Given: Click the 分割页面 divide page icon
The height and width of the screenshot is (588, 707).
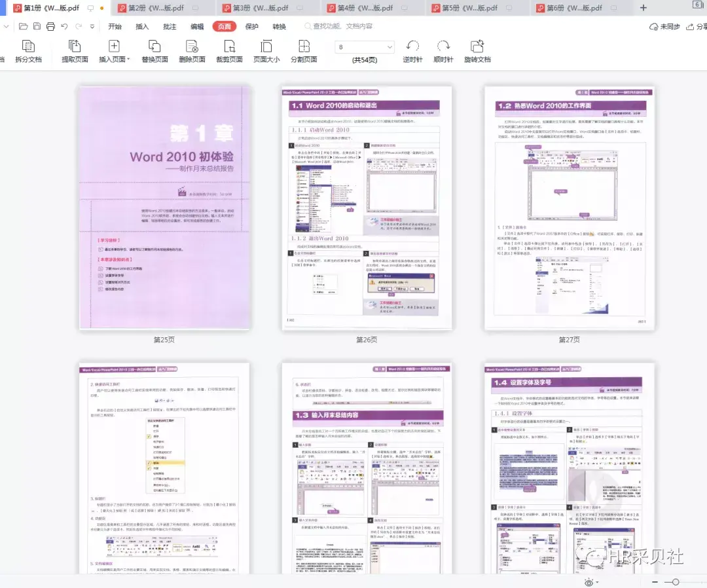Looking at the screenshot, I should point(304,46).
